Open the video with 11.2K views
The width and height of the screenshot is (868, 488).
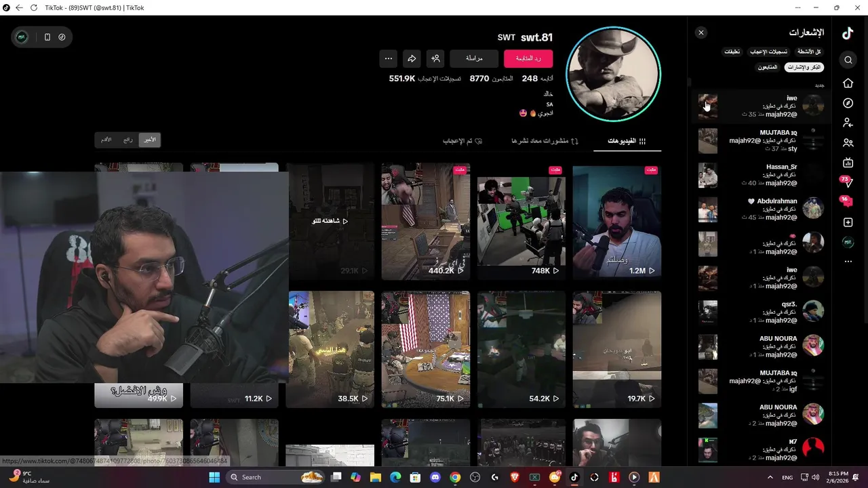coord(234,395)
